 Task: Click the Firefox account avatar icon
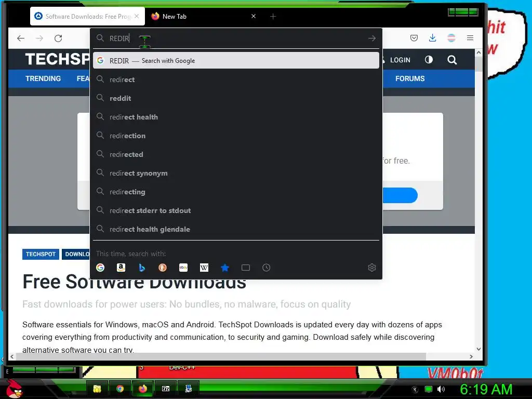tap(451, 38)
